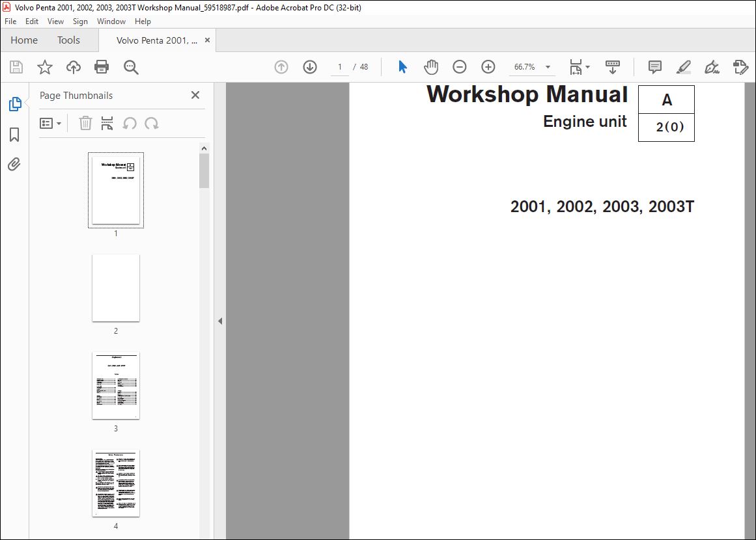This screenshot has width=756, height=540.
Task: Click the '/ 48' page total text
Action: (360, 67)
